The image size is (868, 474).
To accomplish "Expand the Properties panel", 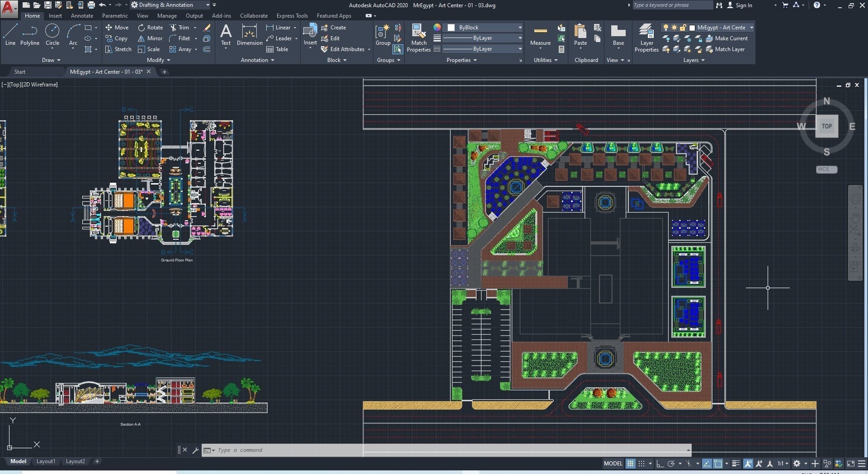I will point(462,60).
